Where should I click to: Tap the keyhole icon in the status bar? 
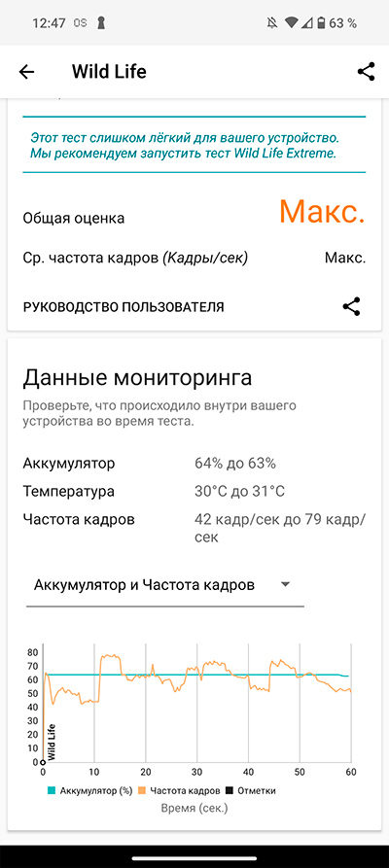101,23
